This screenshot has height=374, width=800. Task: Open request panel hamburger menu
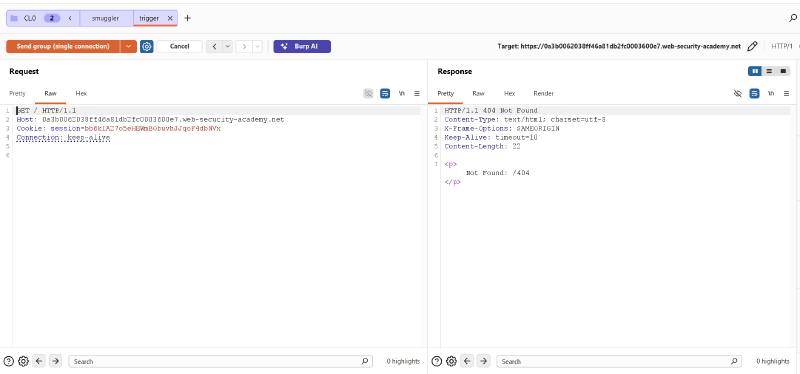click(x=417, y=93)
